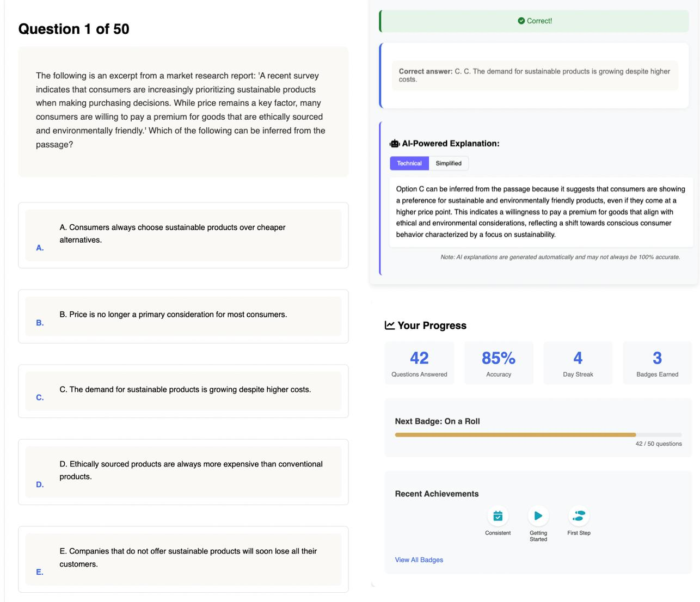Viewport: 700px width, 602px height.
Task: Select answer D about ethically sourced products expensive
Action: [x=183, y=472]
